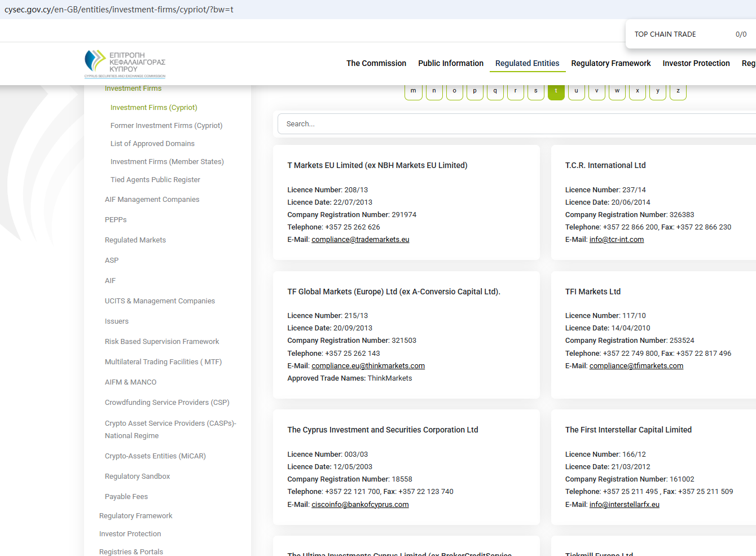Open Public Information menu

(x=450, y=63)
